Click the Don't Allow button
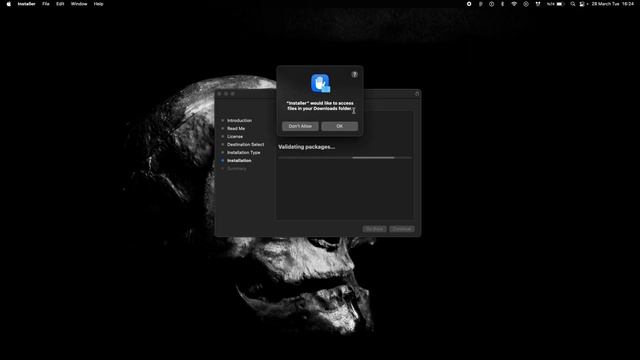This screenshot has width=640, height=360. point(300,126)
